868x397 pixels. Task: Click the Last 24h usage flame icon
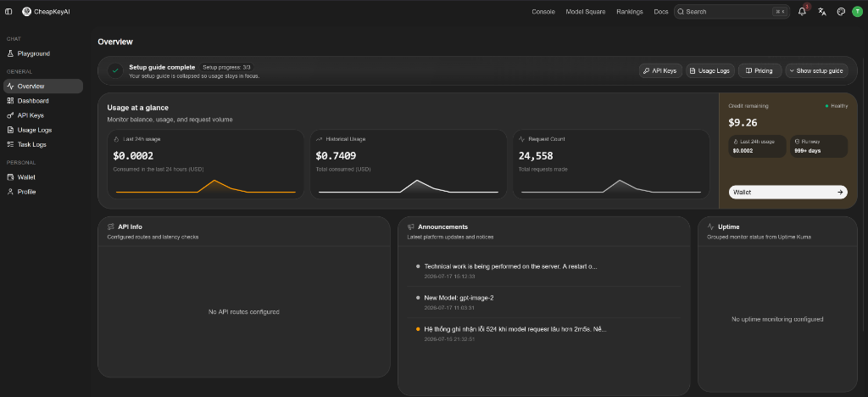point(116,139)
